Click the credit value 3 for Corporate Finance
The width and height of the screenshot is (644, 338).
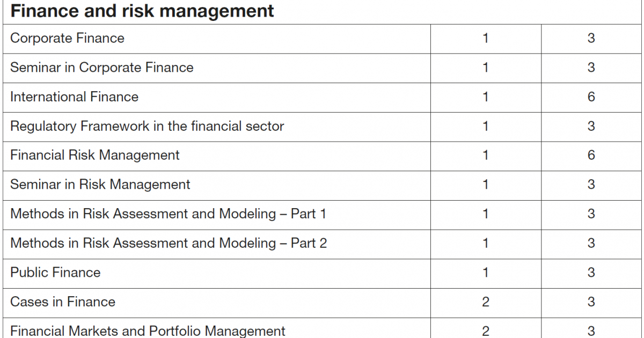click(x=591, y=39)
